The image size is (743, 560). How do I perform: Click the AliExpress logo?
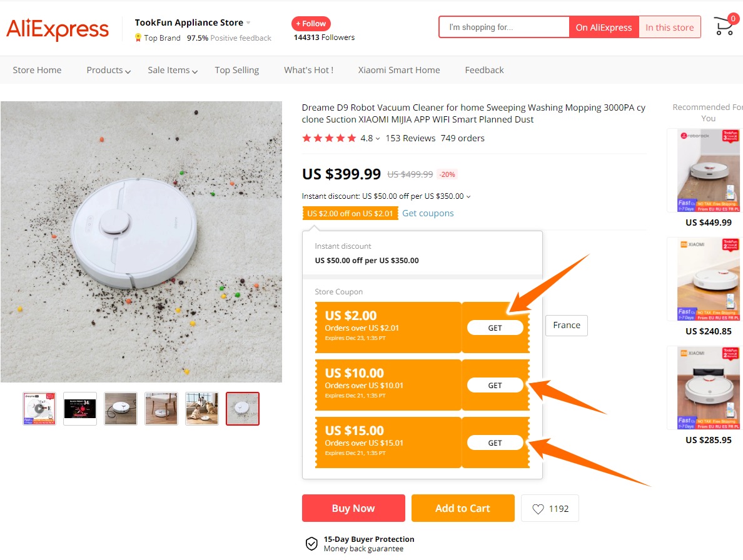(58, 29)
